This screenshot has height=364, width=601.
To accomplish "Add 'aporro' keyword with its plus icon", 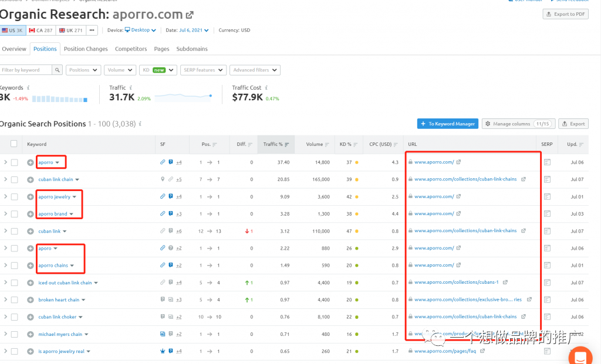I will click(x=31, y=163).
